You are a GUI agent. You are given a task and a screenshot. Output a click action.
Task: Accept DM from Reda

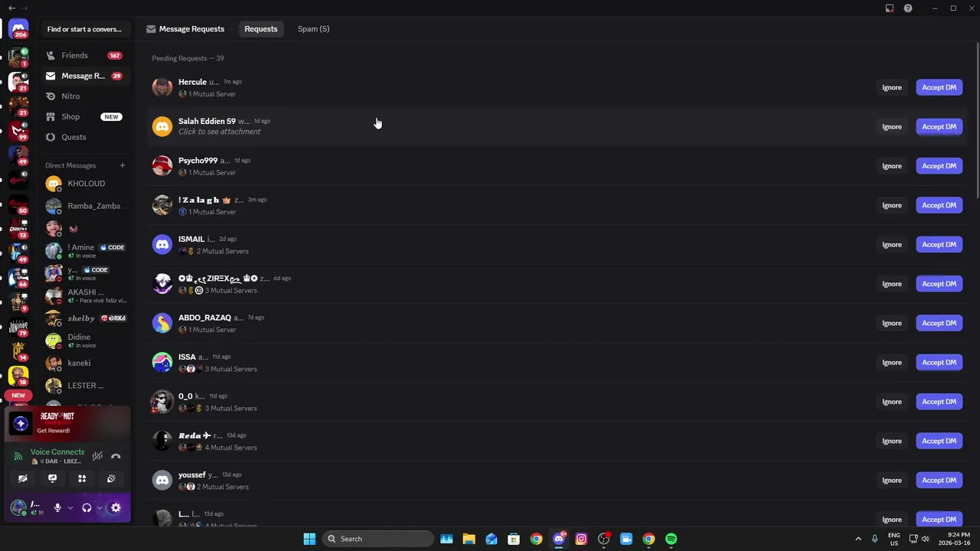(x=939, y=441)
